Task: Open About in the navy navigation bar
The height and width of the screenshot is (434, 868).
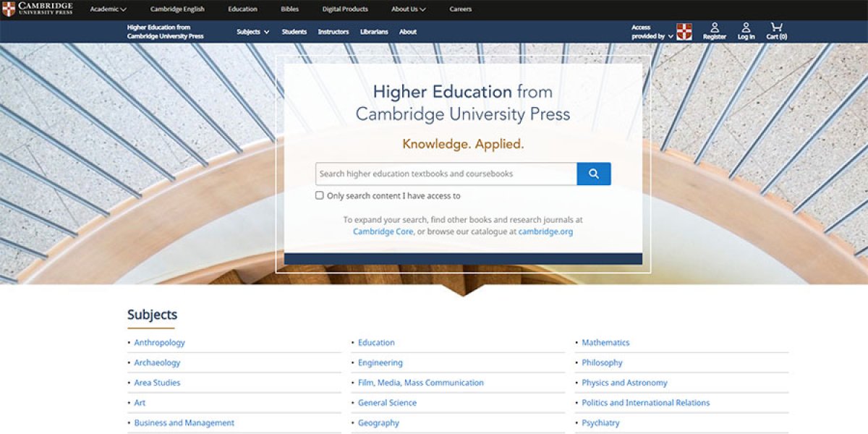Action: point(408,32)
